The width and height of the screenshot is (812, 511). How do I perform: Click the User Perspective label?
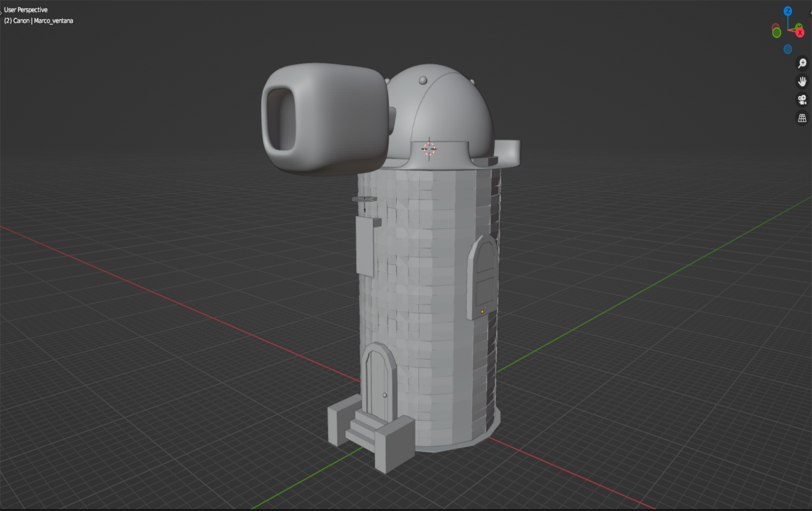click(x=26, y=10)
